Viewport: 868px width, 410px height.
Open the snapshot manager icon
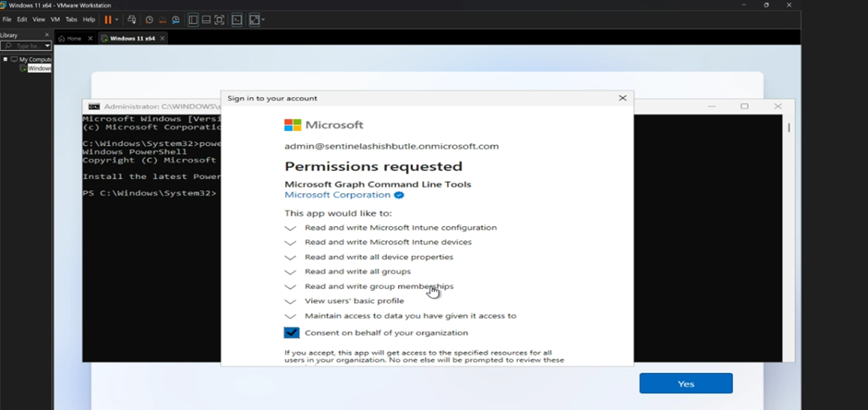pos(176,19)
